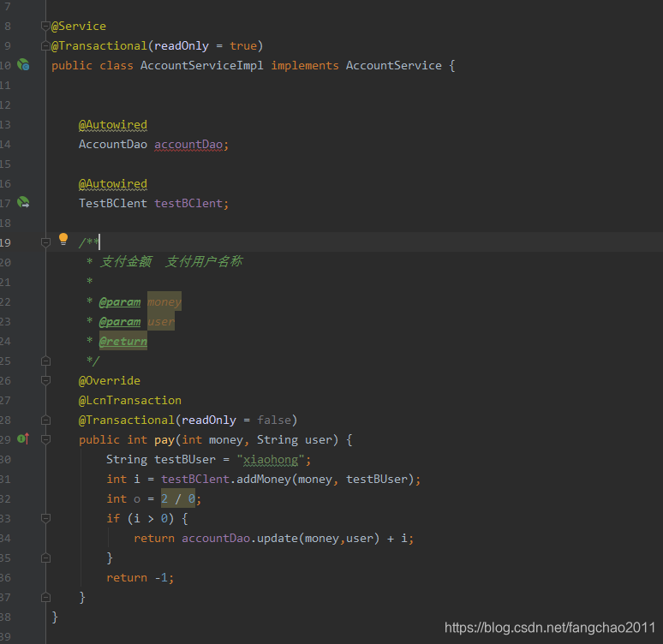
Task: Click the second @Autowired annotation above testBClent
Action: tap(113, 184)
